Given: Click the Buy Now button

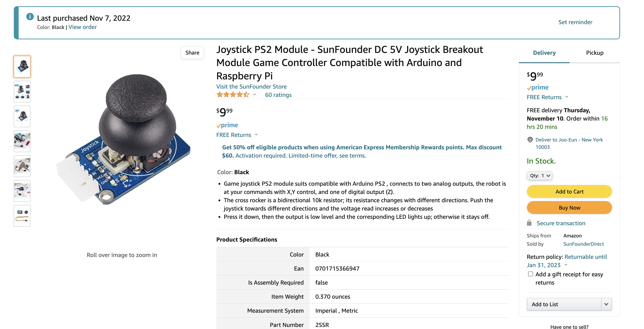Looking at the screenshot, I should pos(569,208).
